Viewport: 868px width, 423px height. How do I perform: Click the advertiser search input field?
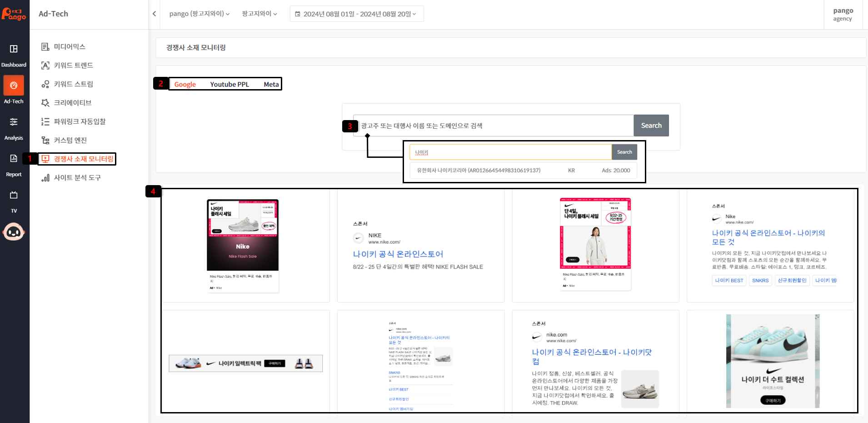click(494, 126)
